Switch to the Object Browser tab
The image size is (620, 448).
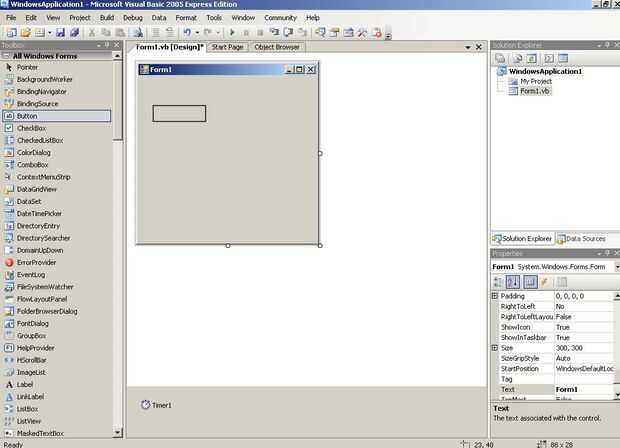tap(277, 47)
